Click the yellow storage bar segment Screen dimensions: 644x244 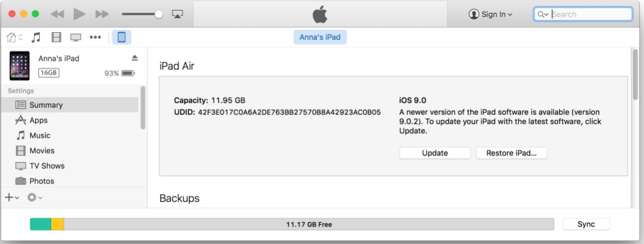[57, 224]
